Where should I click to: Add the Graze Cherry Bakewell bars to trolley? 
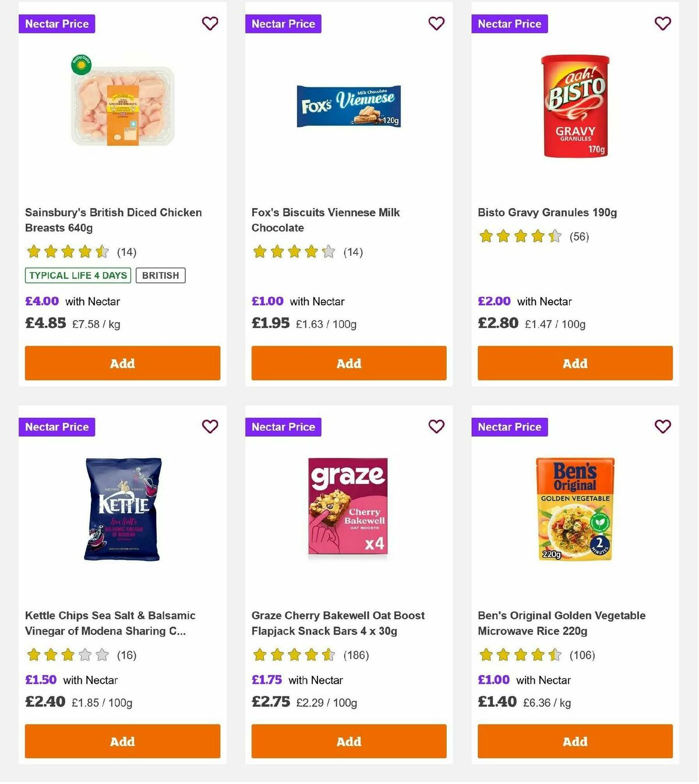(348, 741)
